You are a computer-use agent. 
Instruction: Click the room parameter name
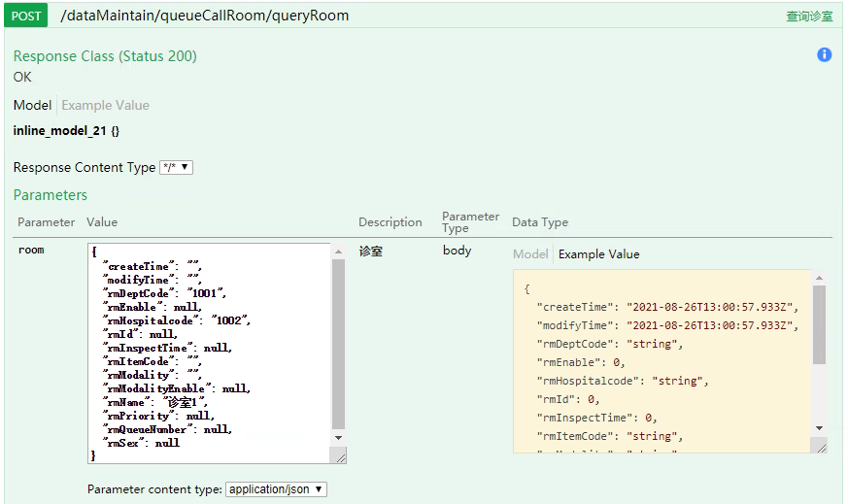tap(31, 250)
